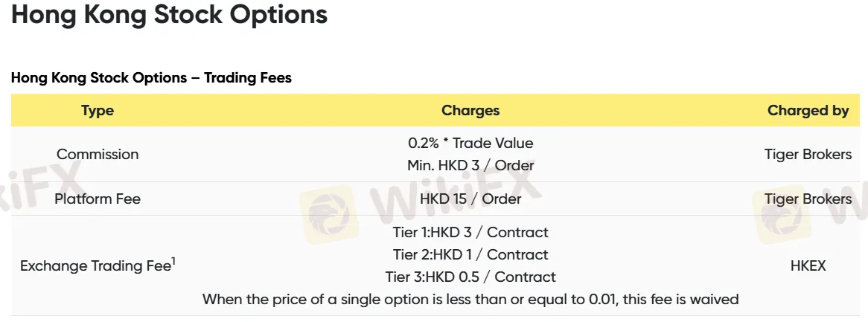Click the "Hong Kong Stock Options" main heading

click(x=169, y=15)
